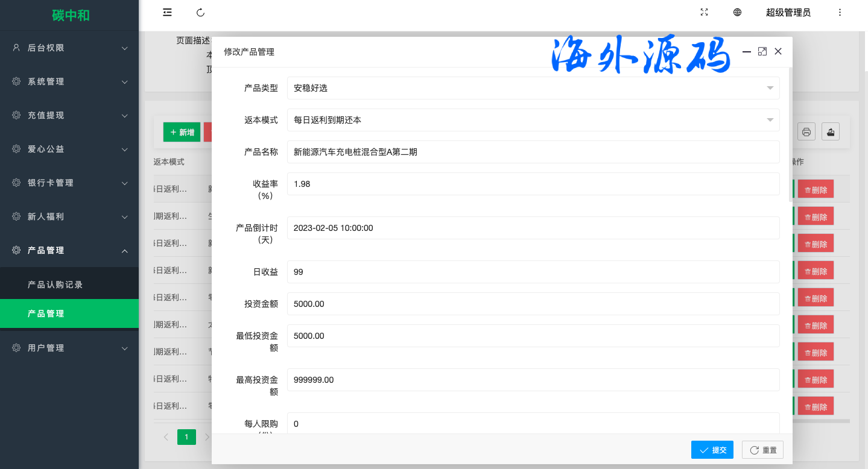868x469 pixels.
Task: Click the 重置 reset button
Action: (762, 450)
